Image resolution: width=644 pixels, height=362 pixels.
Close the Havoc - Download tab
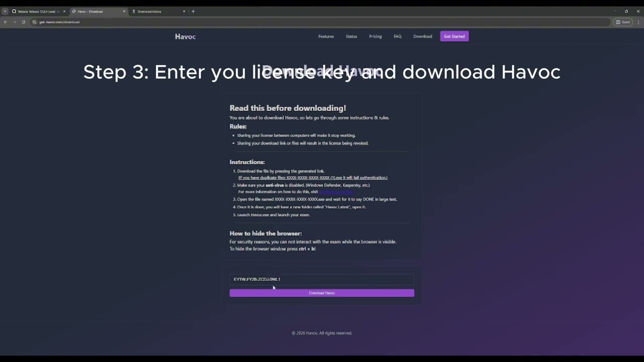[124, 11]
